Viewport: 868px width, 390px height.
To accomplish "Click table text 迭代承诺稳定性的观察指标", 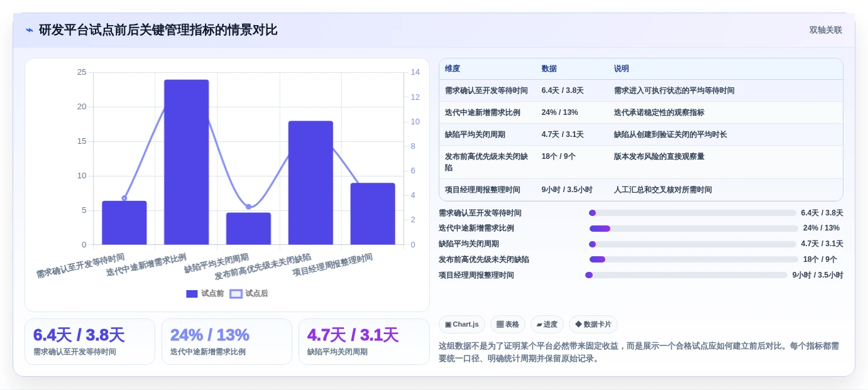I will (659, 112).
